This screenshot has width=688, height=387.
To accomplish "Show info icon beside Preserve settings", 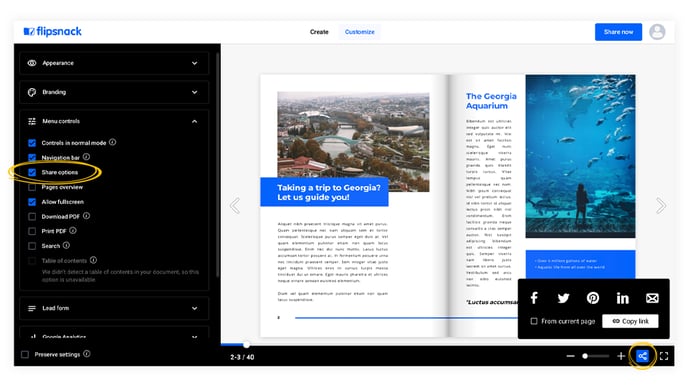I will pos(87,354).
